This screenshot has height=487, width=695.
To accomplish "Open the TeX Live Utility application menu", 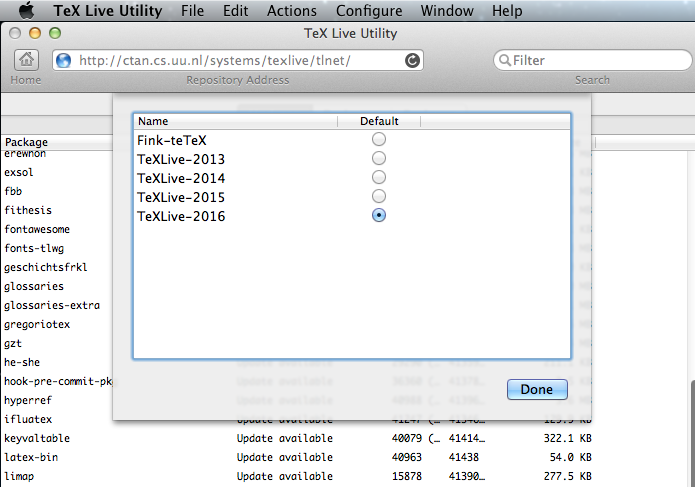I will coord(108,11).
